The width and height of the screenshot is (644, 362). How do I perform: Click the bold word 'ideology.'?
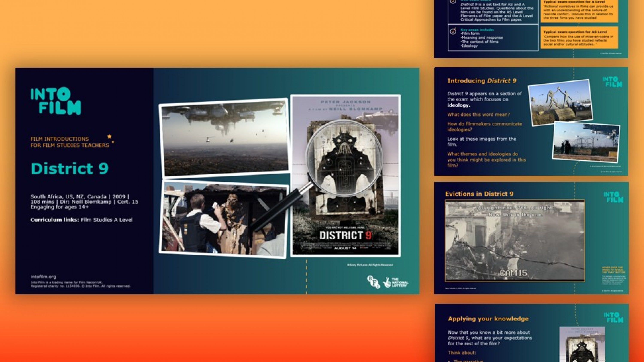(x=459, y=105)
